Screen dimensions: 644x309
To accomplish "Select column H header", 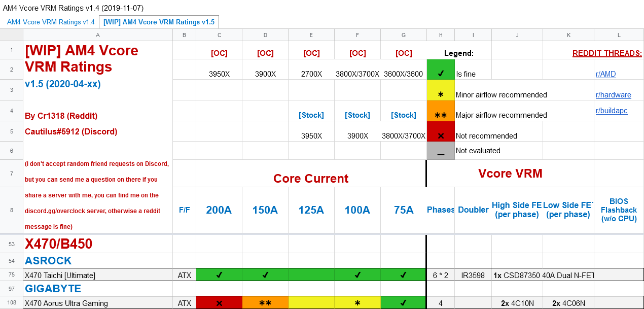I will pos(441,35).
